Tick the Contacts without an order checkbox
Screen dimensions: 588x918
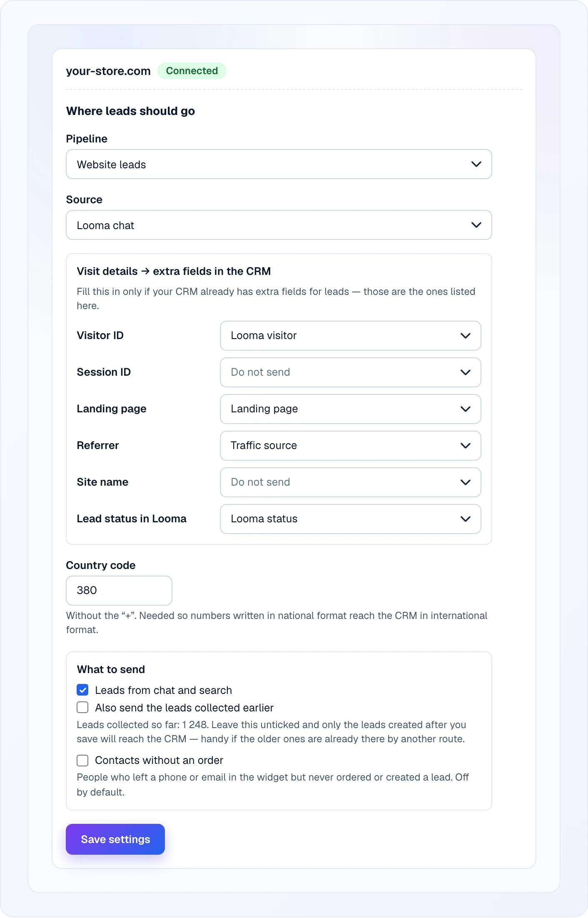click(x=82, y=761)
